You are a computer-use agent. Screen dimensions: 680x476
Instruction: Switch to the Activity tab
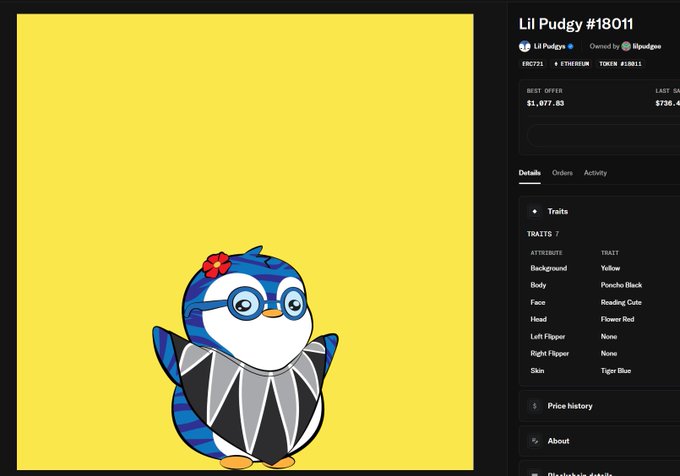(595, 173)
